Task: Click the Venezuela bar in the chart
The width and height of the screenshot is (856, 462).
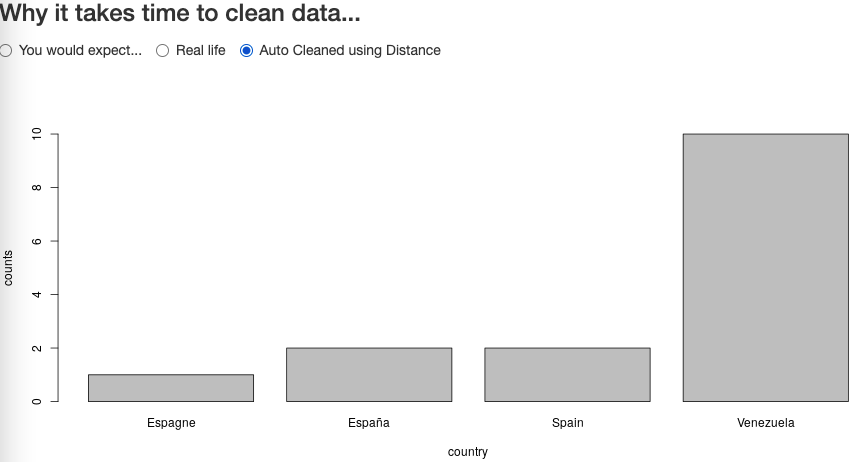Action: (765, 268)
